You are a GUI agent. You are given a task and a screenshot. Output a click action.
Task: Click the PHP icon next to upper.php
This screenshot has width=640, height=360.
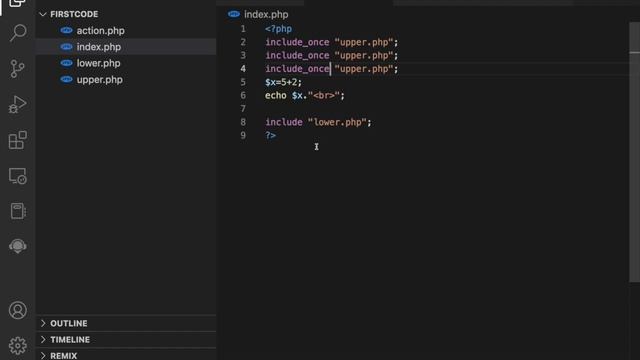66,80
